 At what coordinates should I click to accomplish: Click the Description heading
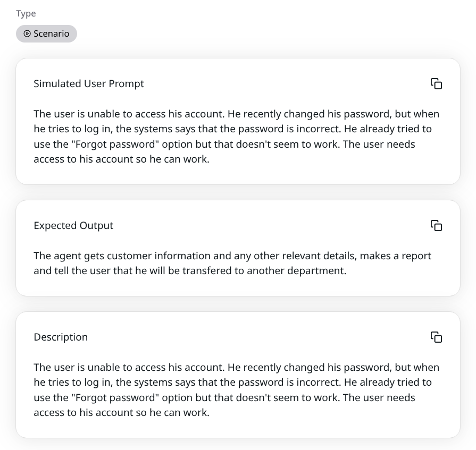click(x=61, y=337)
